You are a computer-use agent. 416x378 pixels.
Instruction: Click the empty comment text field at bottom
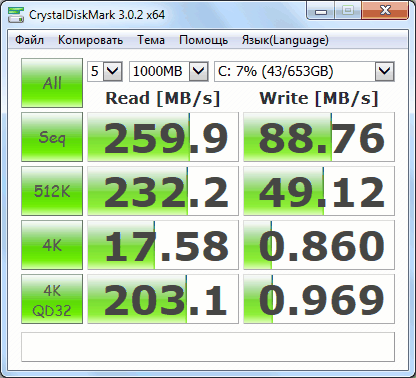point(208,347)
